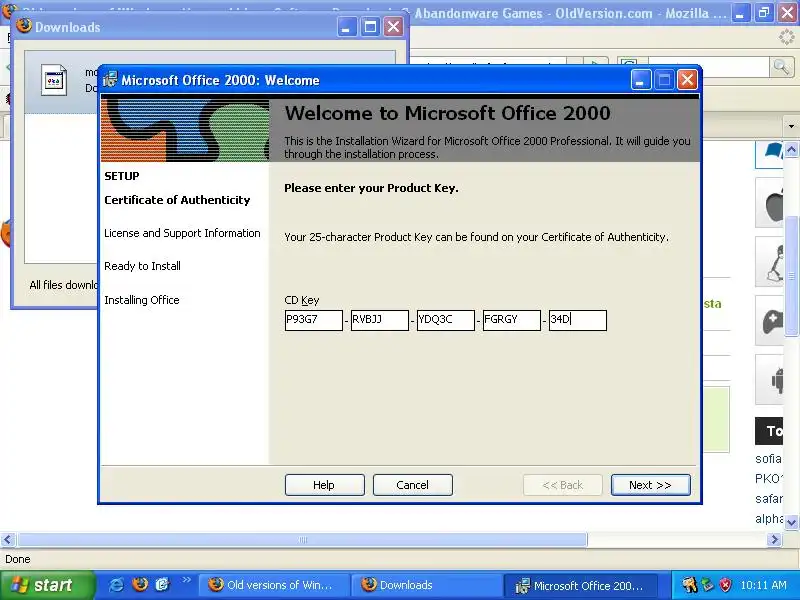Click the scroll up arrow in Firefox page
This screenshot has height=600, width=800.
point(791,149)
